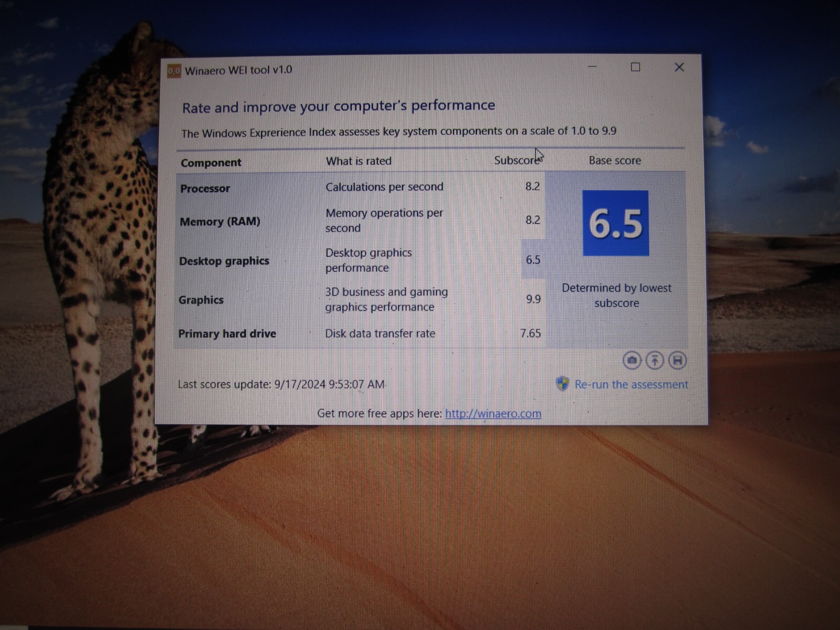The image size is (840, 630).
Task: Click the What is rated column header
Action: click(x=359, y=161)
